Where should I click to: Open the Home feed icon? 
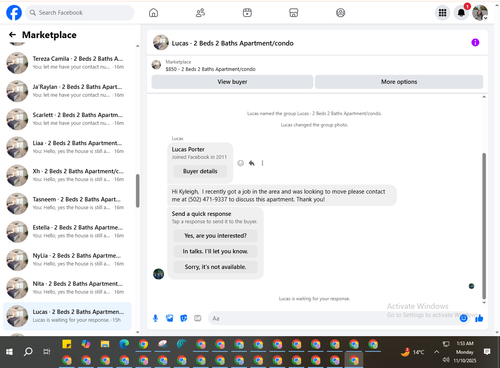click(153, 13)
